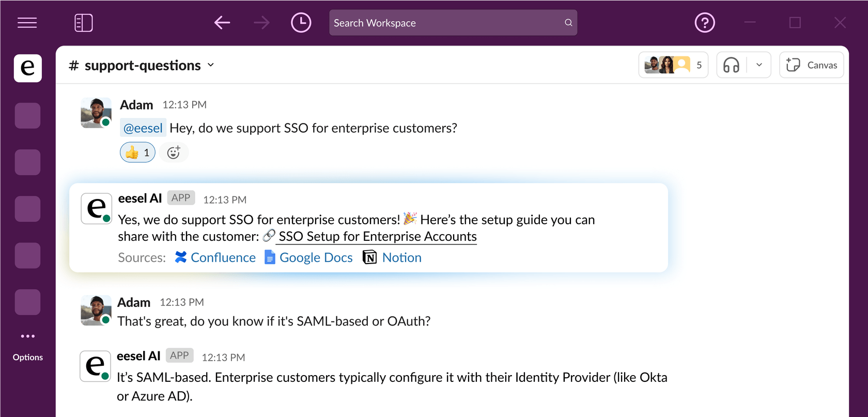Open SSO Setup for Enterprise Accounts link
868x417 pixels.
[x=377, y=237]
